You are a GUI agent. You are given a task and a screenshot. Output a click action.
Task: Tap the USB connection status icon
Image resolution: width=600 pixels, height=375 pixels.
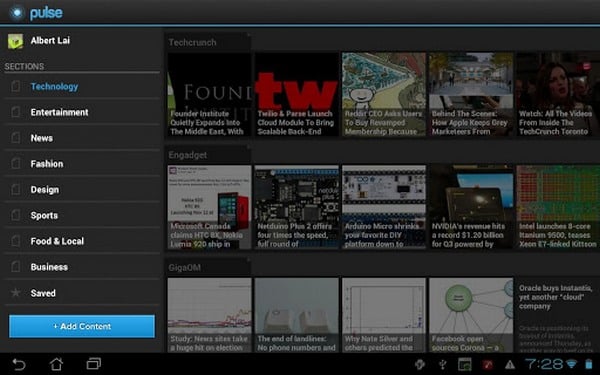point(443,364)
